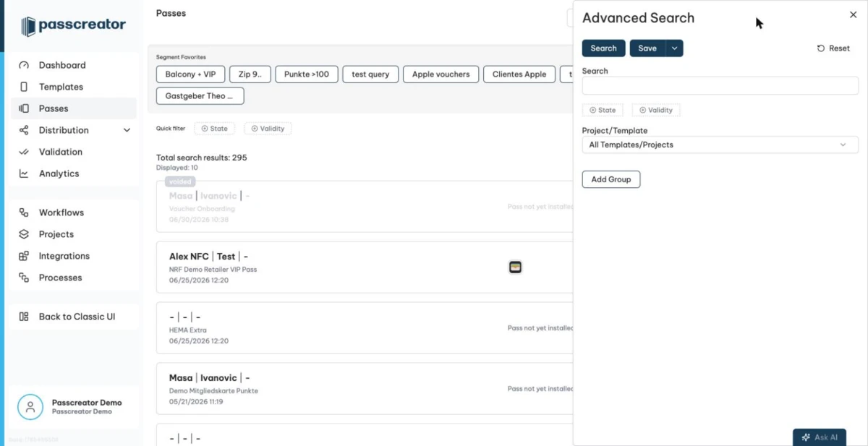The height and width of the screenshot is (446, 868).
Task: Add State quick filter
Action: point(214,129)
